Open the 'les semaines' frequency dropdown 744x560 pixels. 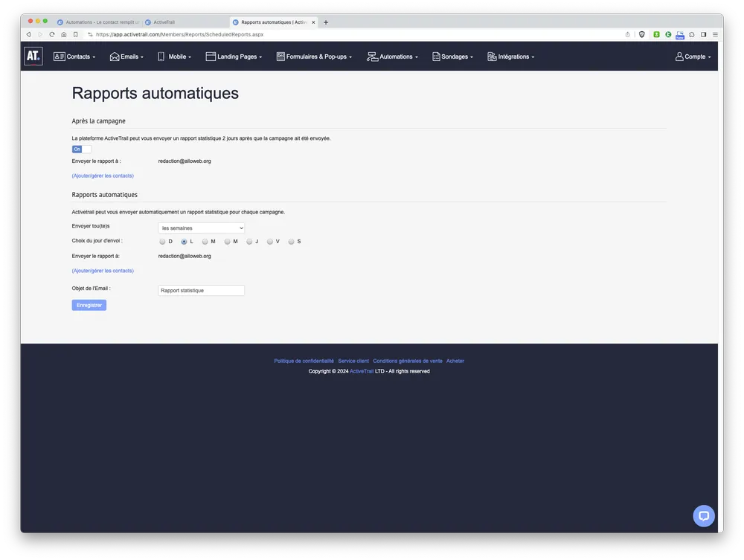pos(201,228)
